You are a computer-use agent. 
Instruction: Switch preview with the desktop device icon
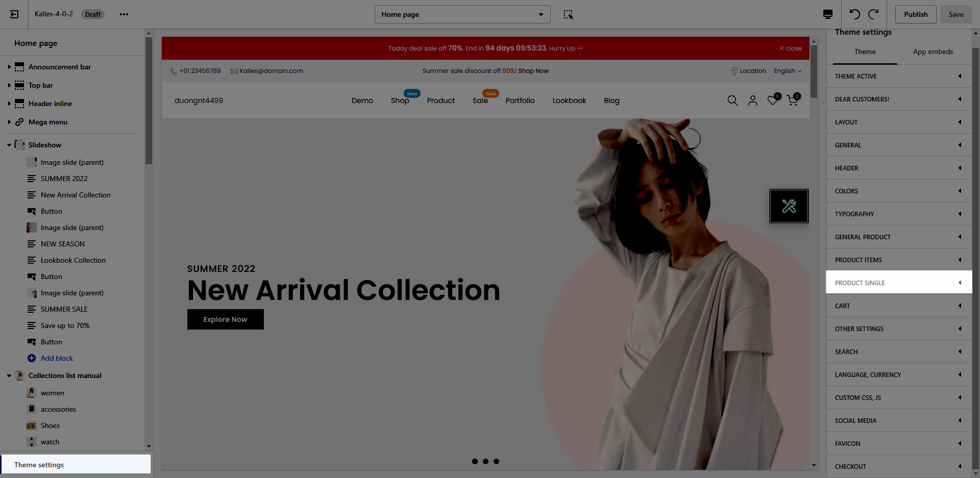(x=828, y=14)
